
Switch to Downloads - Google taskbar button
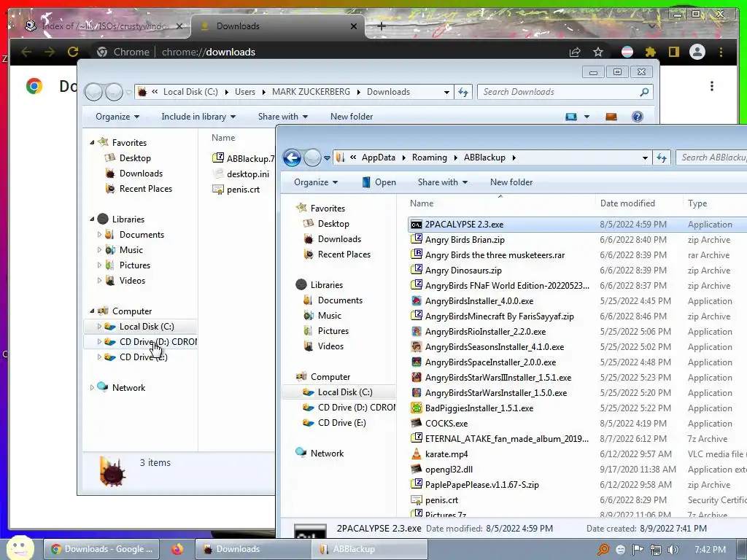102,549
